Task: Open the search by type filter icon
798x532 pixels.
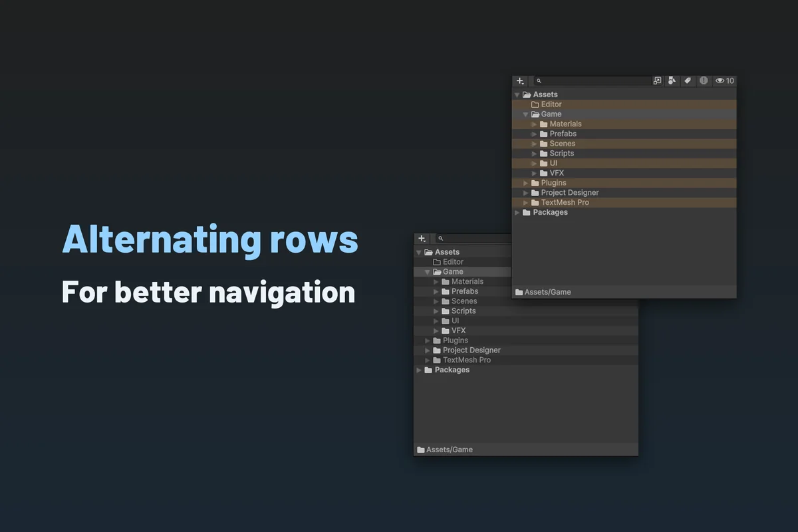Action: click(672, 81)
